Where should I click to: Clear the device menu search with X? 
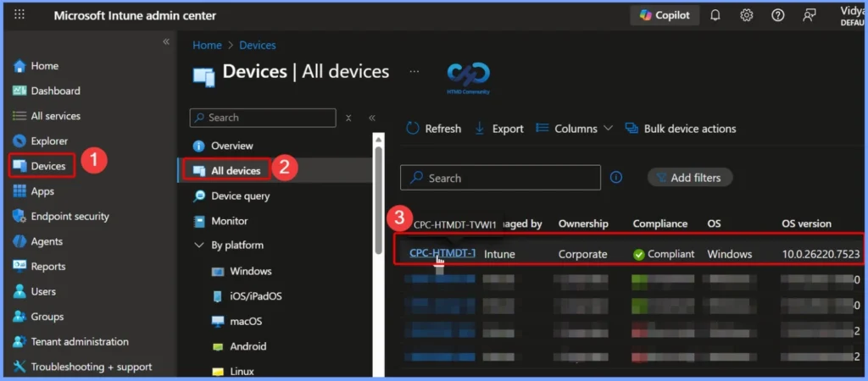point(348,118)
